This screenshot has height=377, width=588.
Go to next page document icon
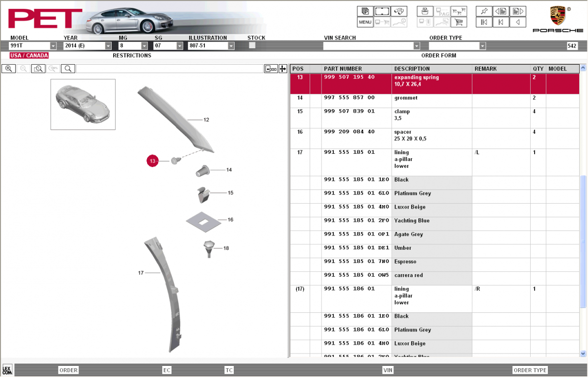point(518,11)
